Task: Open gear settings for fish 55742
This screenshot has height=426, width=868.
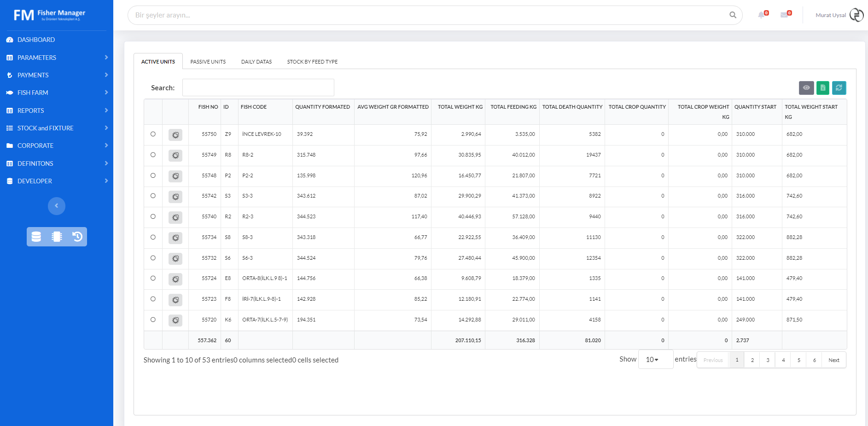Action: [175, 197]
